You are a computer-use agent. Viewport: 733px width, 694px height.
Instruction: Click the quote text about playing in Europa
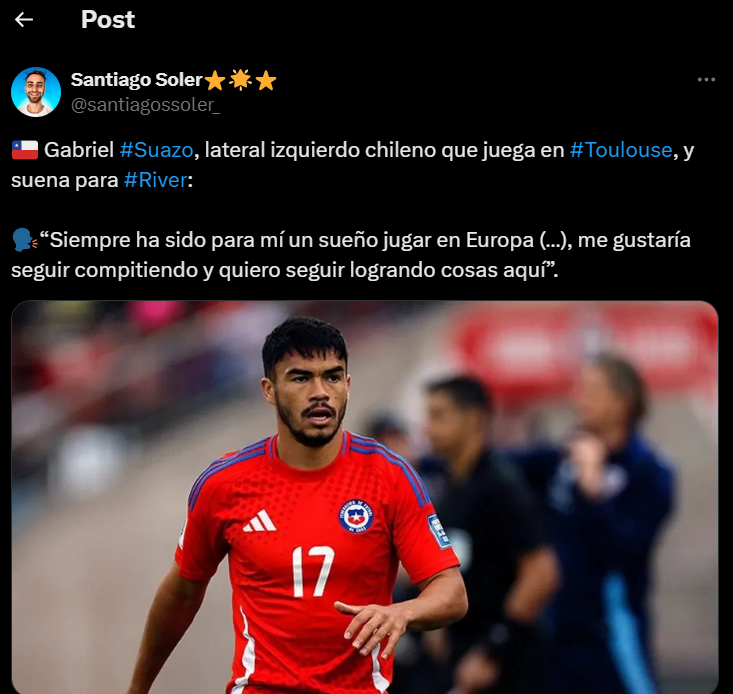(351, 255)
